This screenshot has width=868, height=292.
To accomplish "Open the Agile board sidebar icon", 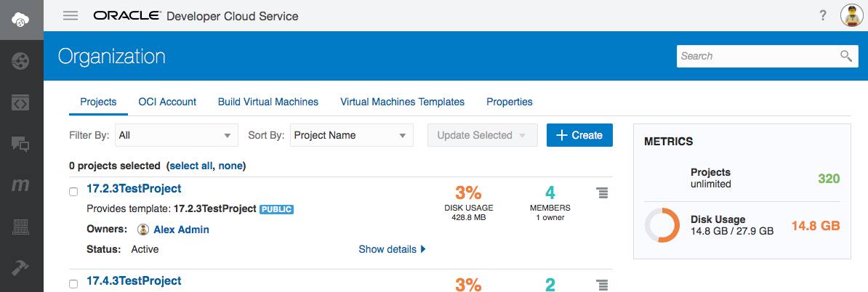I will point(21,227).
